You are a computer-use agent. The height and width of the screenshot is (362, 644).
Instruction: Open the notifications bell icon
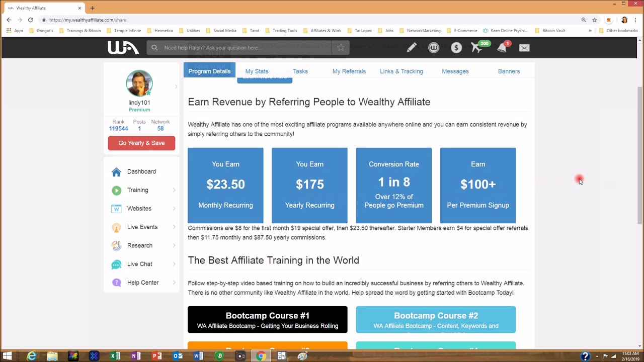click(503, 47)
